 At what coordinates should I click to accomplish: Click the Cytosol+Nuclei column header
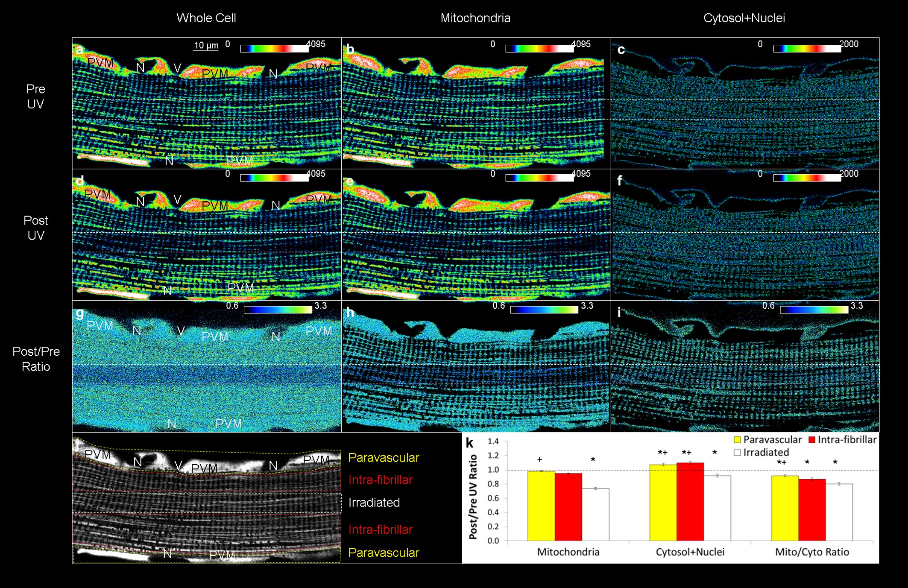744,18
